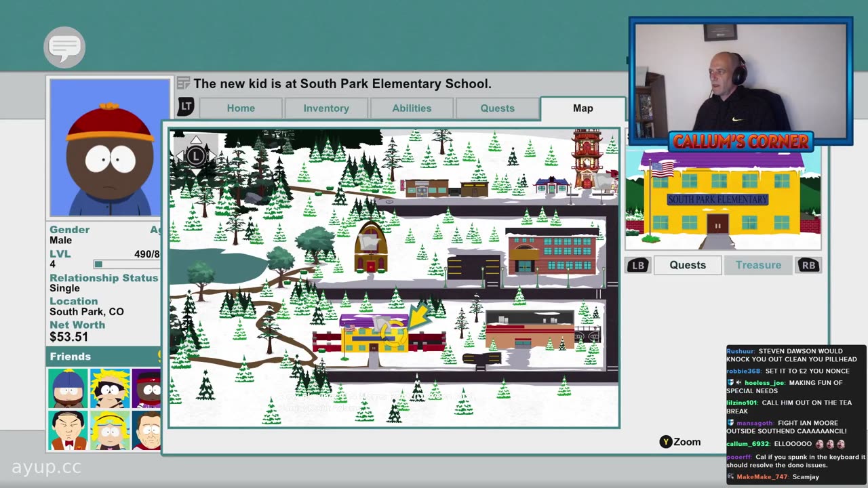This screenshot has width=868, height=488.
Task: Click the Relationship Status value 'Single'
Action: 64,288
